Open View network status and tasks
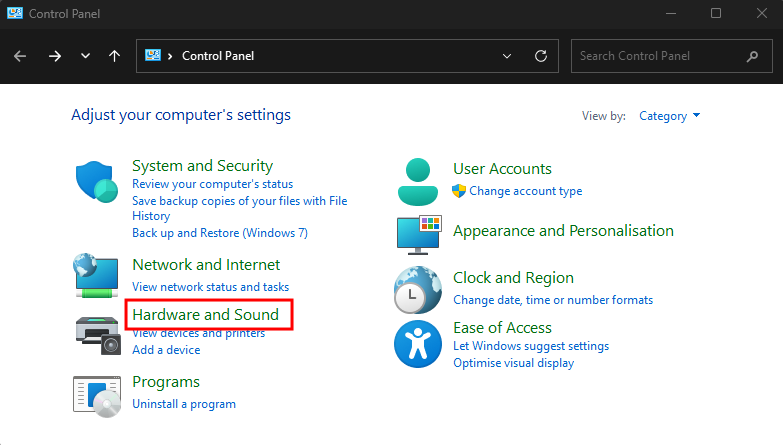This screenshot has width=783, height=445. [210, 287]
